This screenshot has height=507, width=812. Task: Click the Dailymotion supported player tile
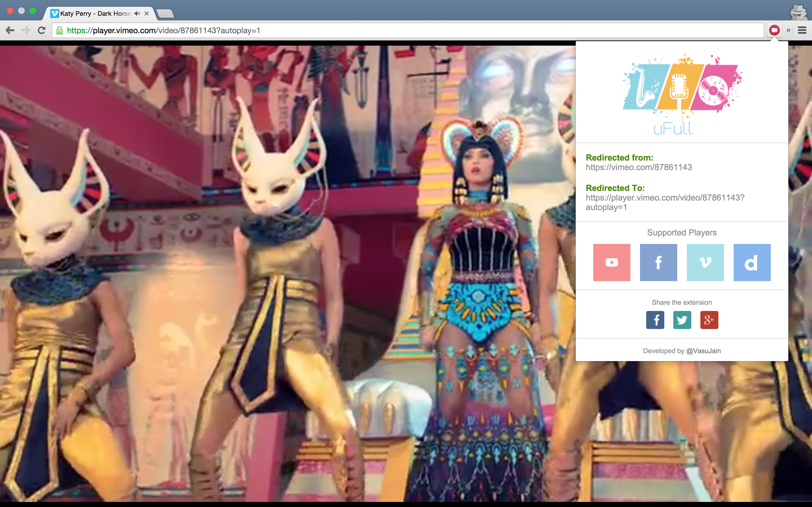point(752,262)
